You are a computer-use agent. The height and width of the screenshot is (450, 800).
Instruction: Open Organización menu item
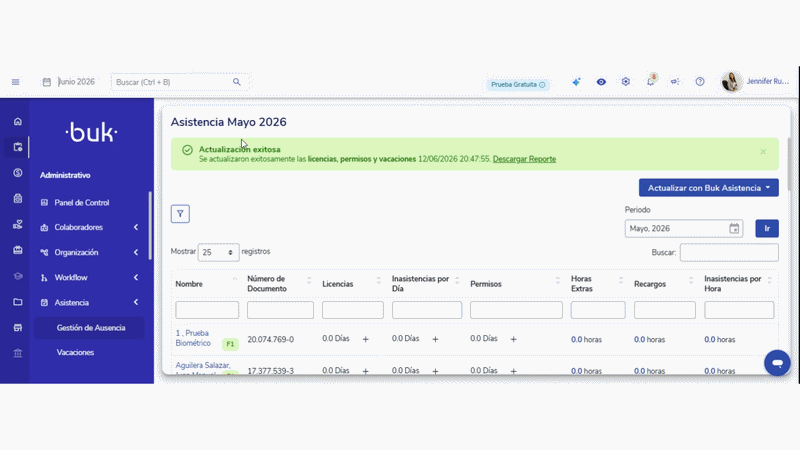(x=76, y=252)
